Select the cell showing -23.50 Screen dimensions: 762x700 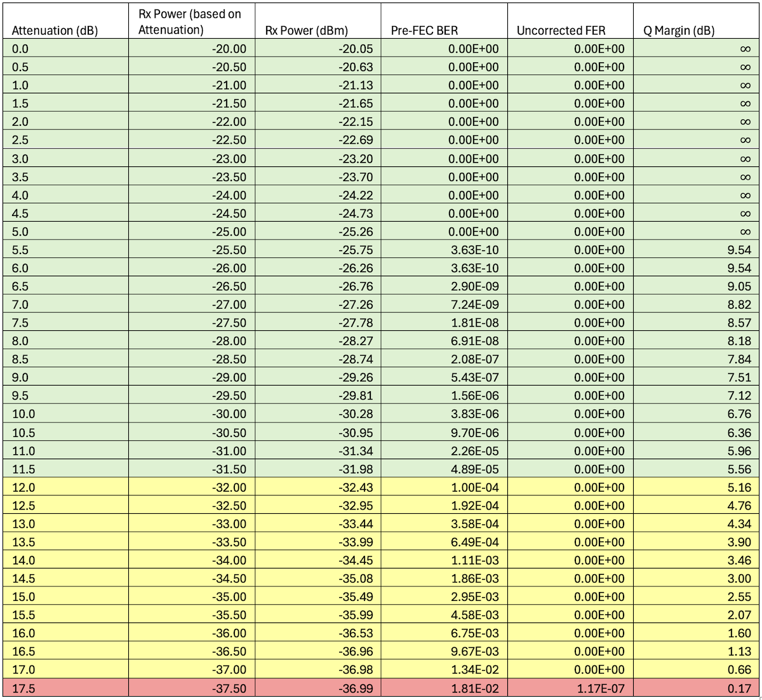tap(192, 177)
